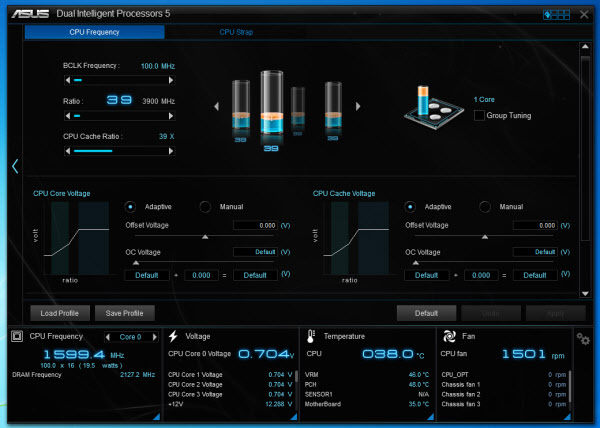Screen dimensions: 600x428
Task: Expand Temperature panel corner triangle
Action: [x=430, y=417]
